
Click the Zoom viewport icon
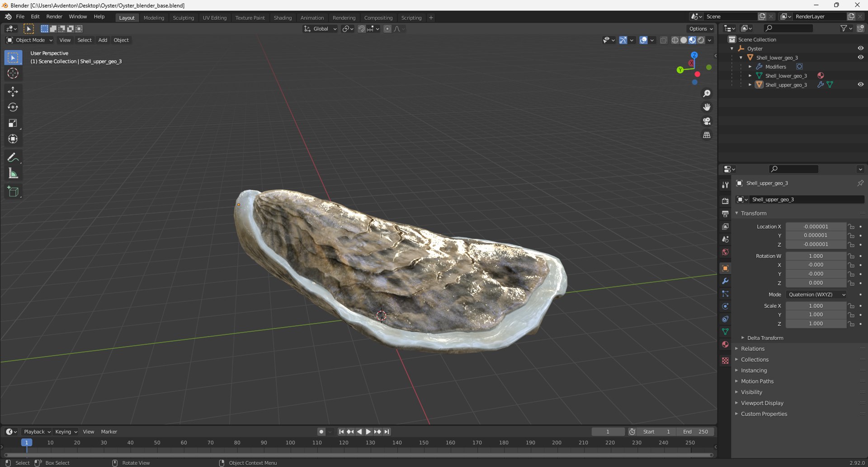707,93
